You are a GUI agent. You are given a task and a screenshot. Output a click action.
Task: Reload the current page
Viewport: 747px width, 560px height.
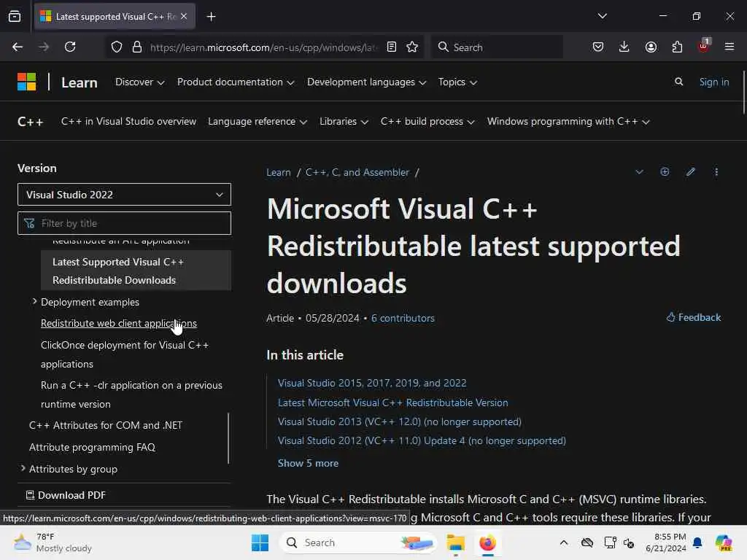(70, 47)
